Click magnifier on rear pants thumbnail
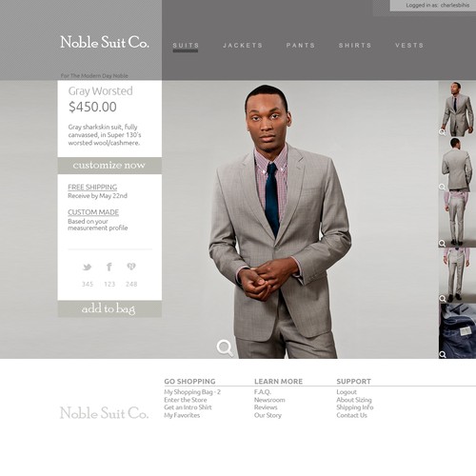Image resolution: width=476 pixels, height=476 pixels. click(442, 244)
